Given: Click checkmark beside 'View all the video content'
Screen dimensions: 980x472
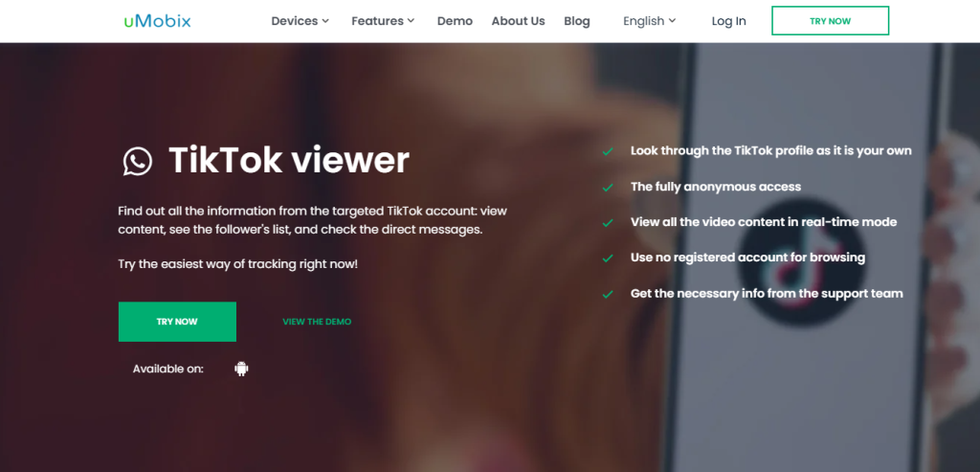Looking at the screenshot, I should point(608,222).
